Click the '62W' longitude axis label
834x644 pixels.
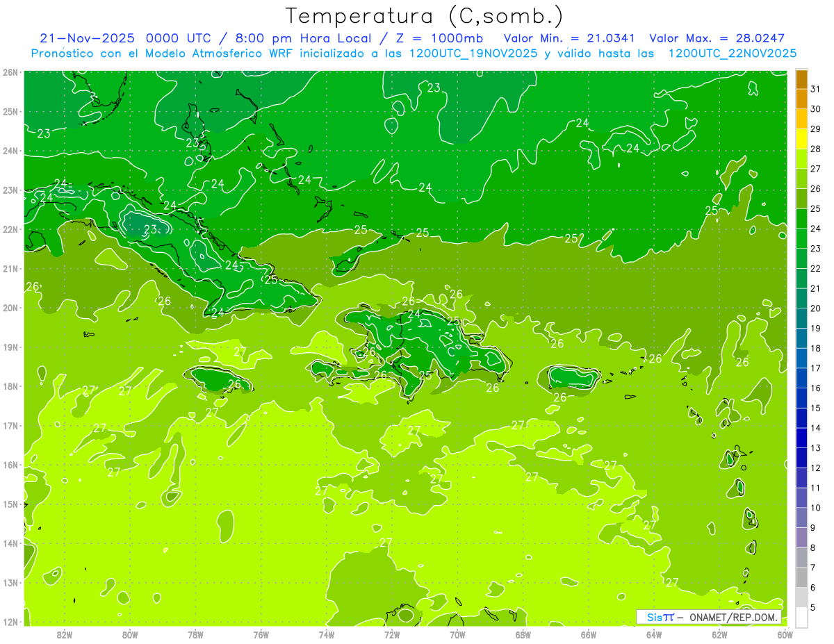point(719,634)
